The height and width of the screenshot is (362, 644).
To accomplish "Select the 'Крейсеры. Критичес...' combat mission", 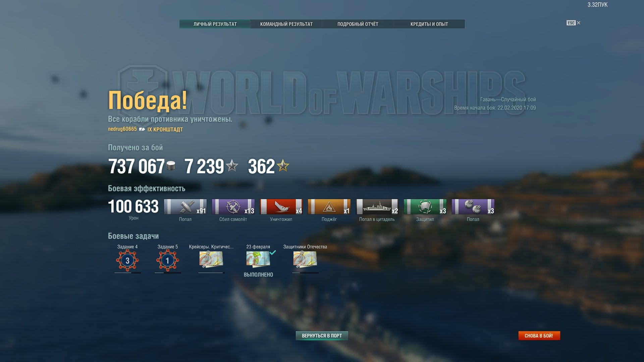I will 211,259.
